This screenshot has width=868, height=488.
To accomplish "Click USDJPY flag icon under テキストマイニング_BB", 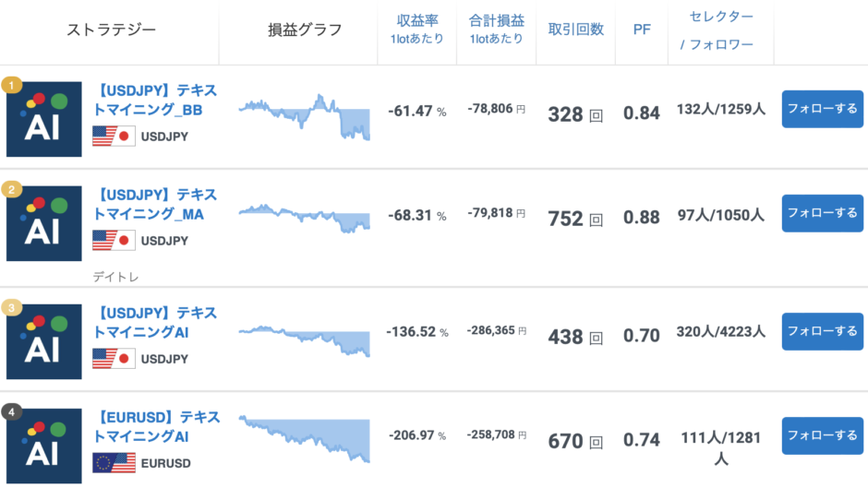I will point(114,137).
